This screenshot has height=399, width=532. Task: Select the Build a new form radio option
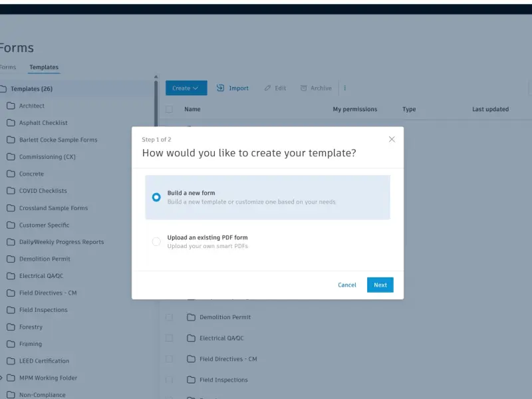156,197
